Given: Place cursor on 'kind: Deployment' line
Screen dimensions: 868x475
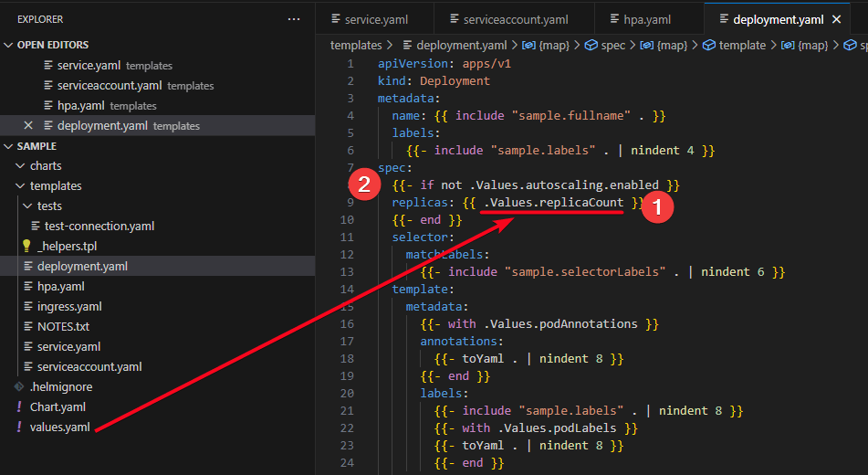Looking at the screenshot, I should point(434,81).
